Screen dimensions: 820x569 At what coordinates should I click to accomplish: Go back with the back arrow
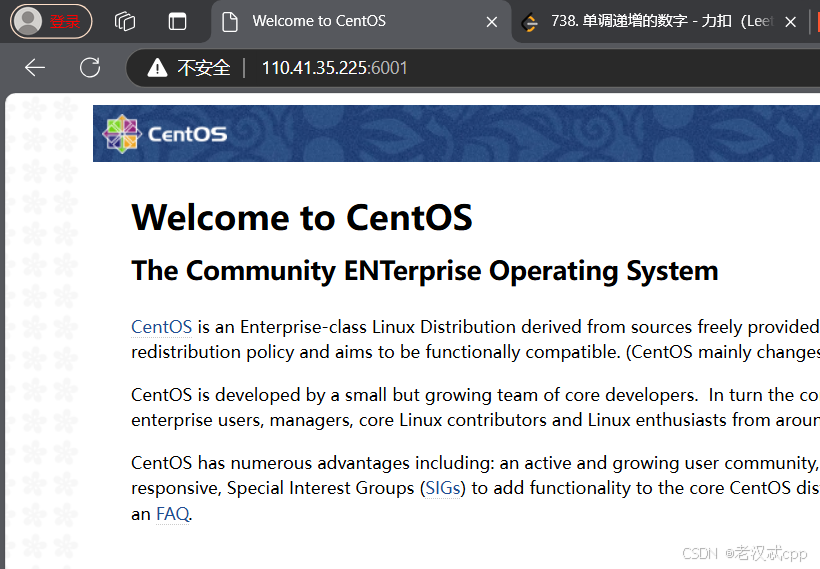coord(35,67)
